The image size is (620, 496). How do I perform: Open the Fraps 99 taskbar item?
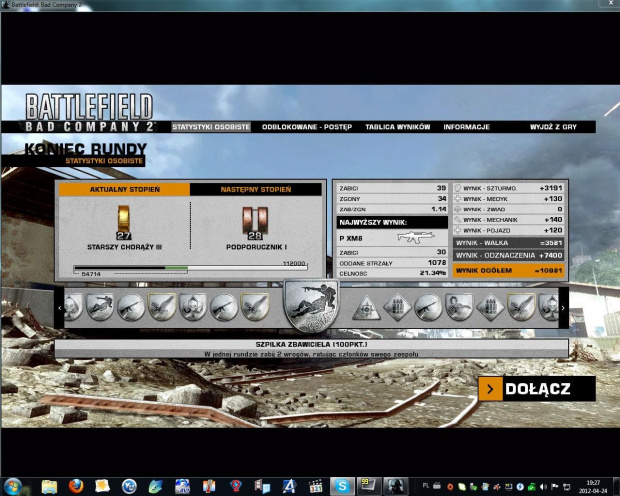pos(369,486)
